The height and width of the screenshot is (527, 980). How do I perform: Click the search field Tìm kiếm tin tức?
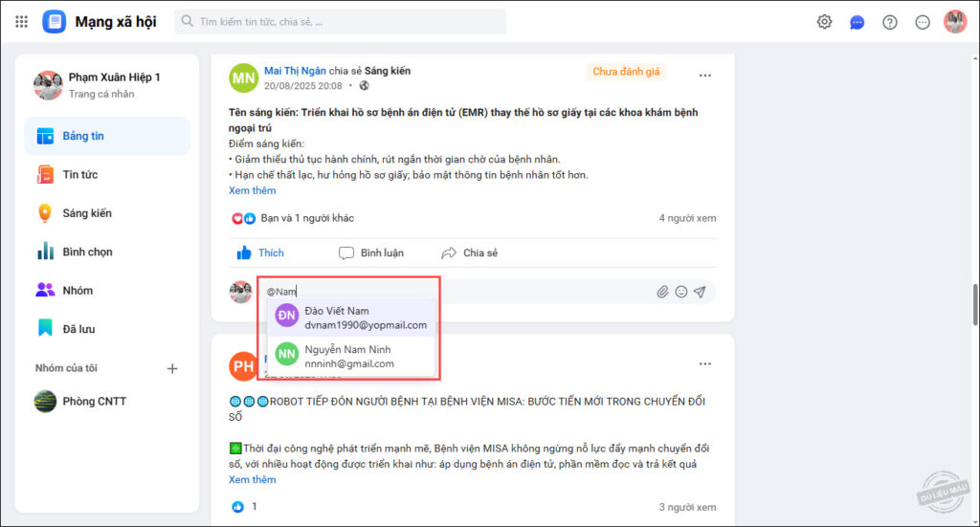(341, 22)
